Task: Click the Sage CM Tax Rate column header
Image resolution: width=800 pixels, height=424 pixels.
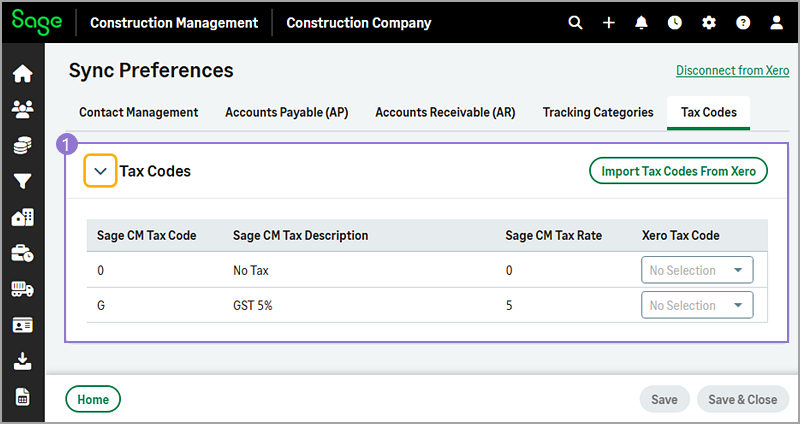Action: tap(554, 235)
